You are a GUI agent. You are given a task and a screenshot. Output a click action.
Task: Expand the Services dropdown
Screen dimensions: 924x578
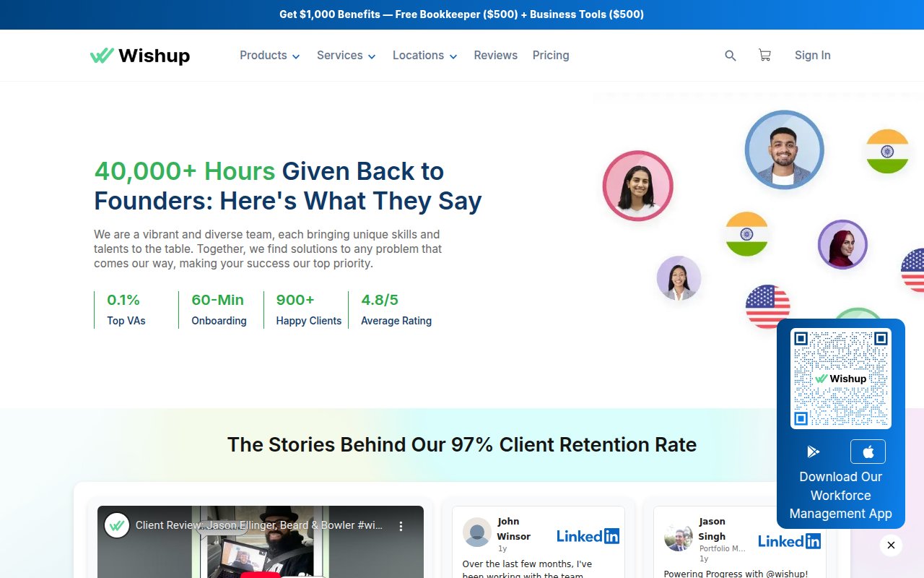tap(346, 55)
